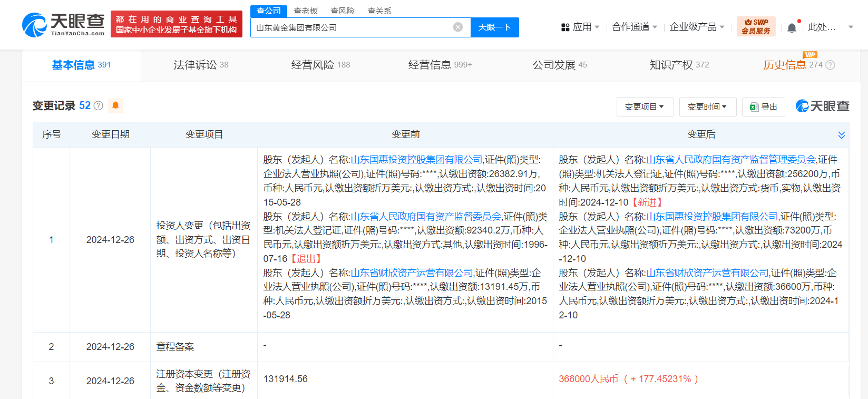Click the red 国家中小企业发展子基金 banner
This screenshot has width=868, height=399.
pyautogui.click(x=177, y=24)
